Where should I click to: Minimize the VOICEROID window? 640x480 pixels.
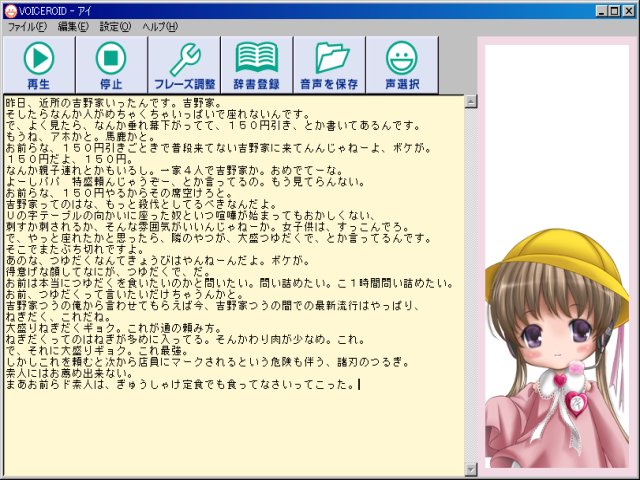600,11
